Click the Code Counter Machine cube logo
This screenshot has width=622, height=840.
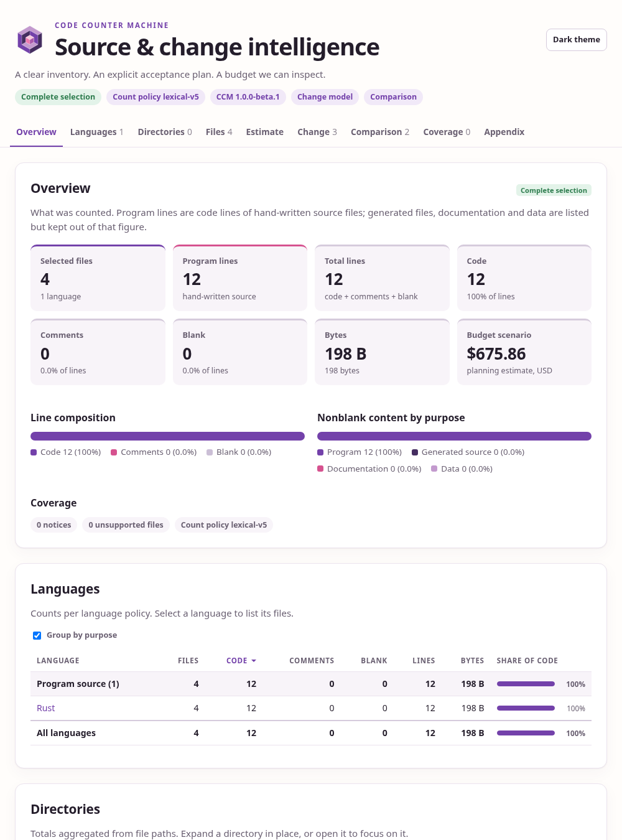click(30, 40)
